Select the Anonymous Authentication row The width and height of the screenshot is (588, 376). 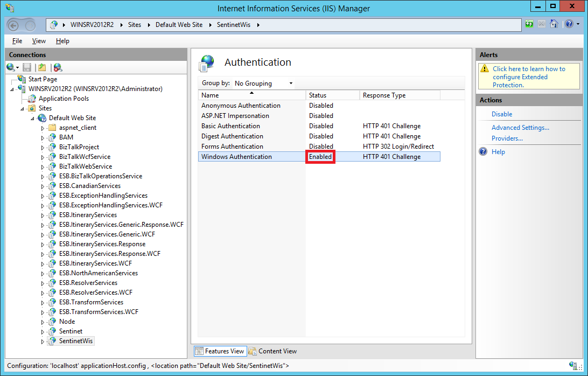[319, 106]
